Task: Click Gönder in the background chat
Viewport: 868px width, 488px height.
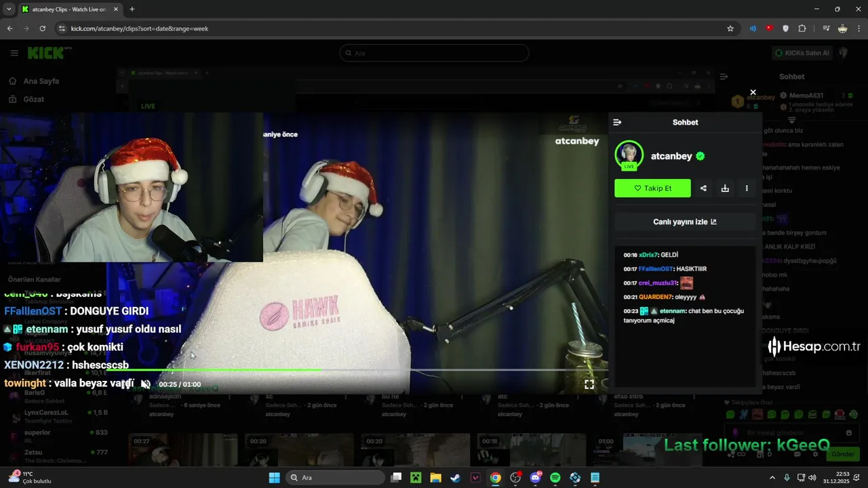Action: [x=843, y=454]
